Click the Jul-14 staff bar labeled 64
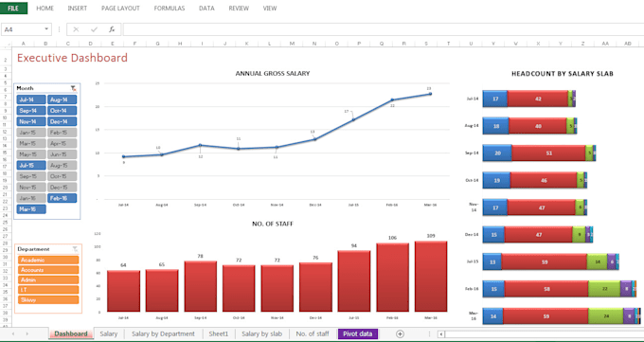The height and width of the screenshot is (342, 644). click(123, 291)
